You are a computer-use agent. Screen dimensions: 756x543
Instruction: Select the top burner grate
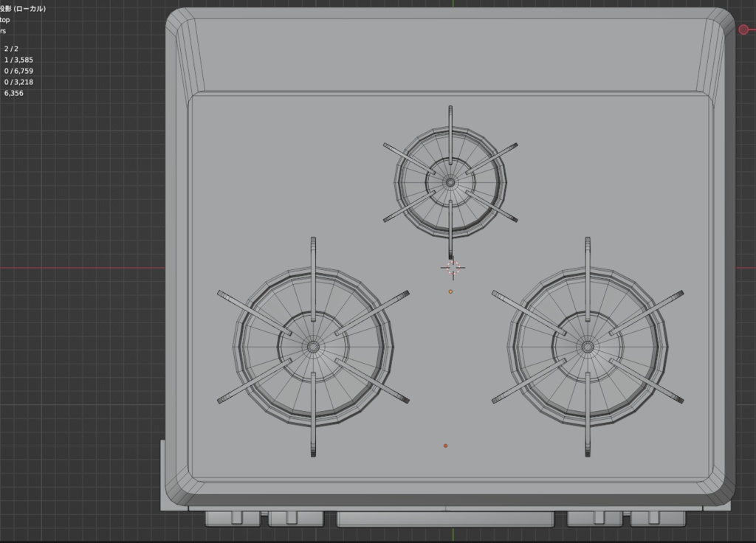[449, 181]
